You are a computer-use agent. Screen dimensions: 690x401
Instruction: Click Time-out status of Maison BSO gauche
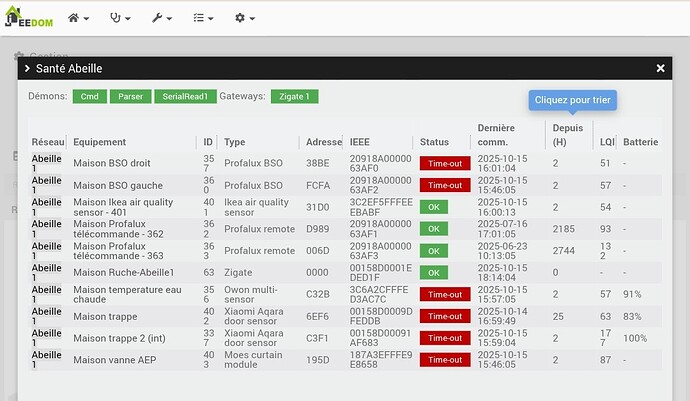tap(445, 185)
